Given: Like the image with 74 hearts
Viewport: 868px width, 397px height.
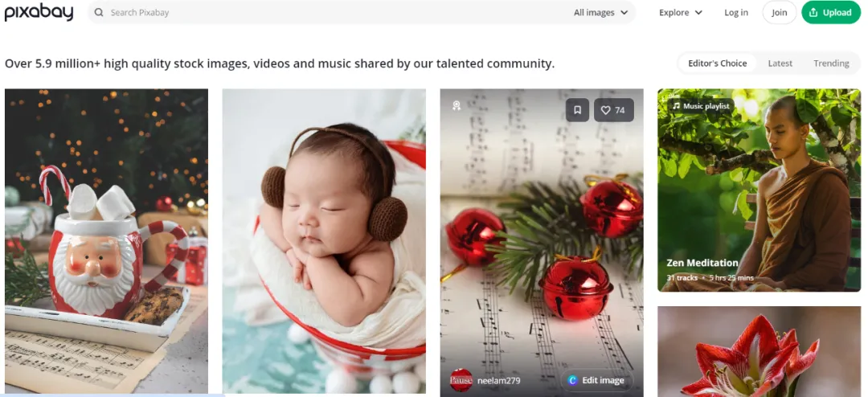Looking at the screenshot, I should pyautogui.click(x=613, y=110).
